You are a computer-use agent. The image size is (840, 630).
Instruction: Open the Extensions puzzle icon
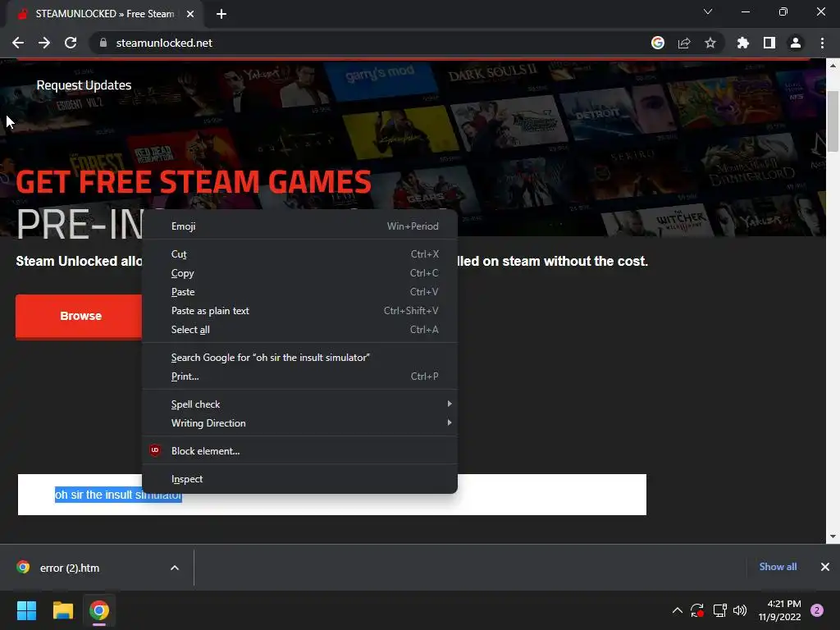point(742,43)
